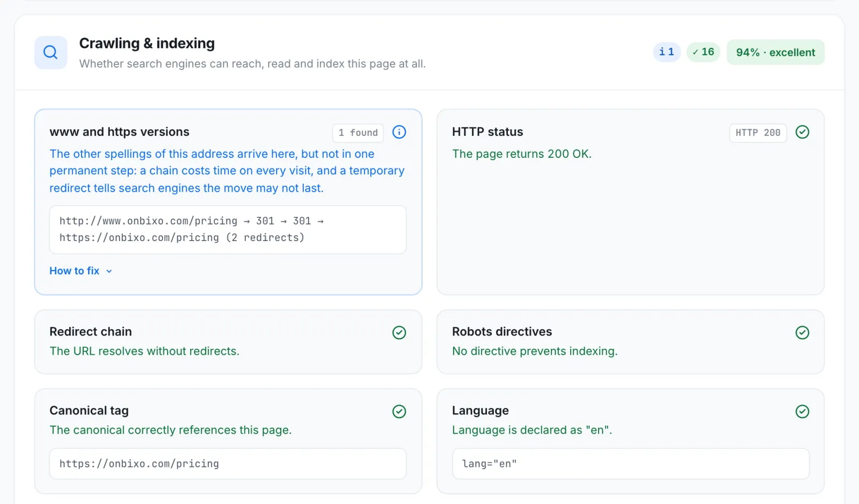Click text 'The canonical correctly references this page.'
The height and width of the screenshot is (504, 859).
tap(171, 430)
